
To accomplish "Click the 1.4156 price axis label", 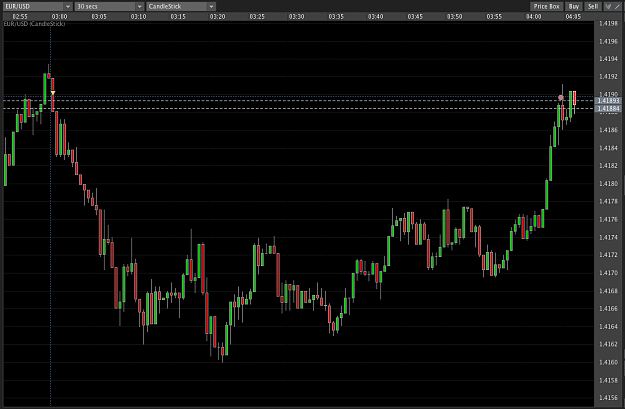I will [x=608, y=398].
